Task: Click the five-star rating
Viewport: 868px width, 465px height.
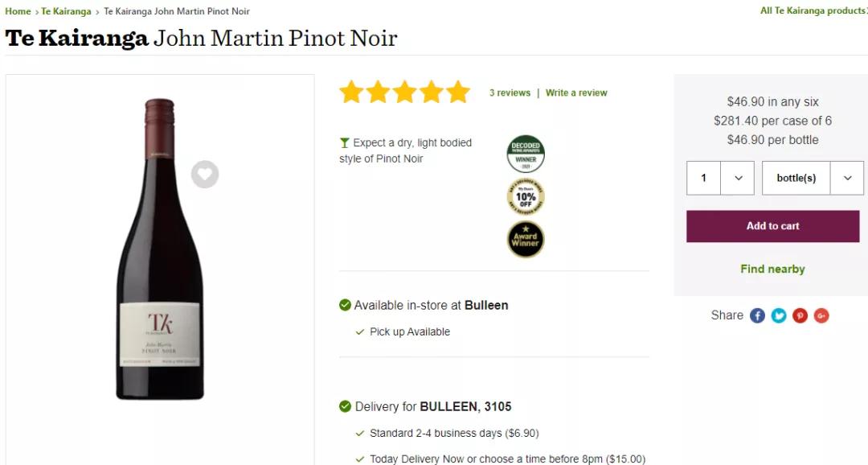Action: point(404,93)
